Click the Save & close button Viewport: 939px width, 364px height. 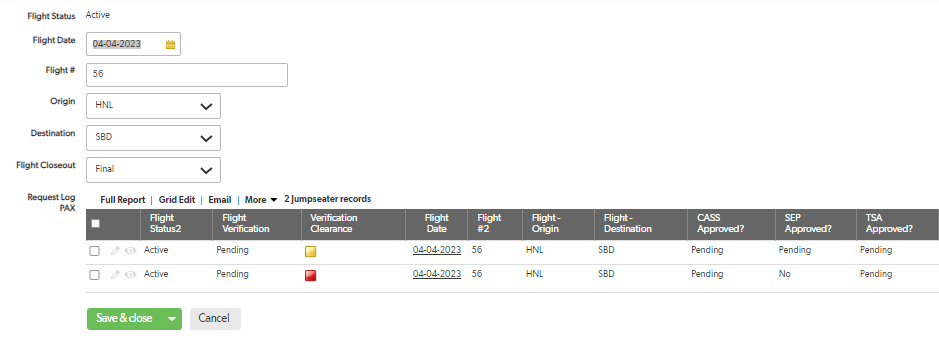[125, 319]
